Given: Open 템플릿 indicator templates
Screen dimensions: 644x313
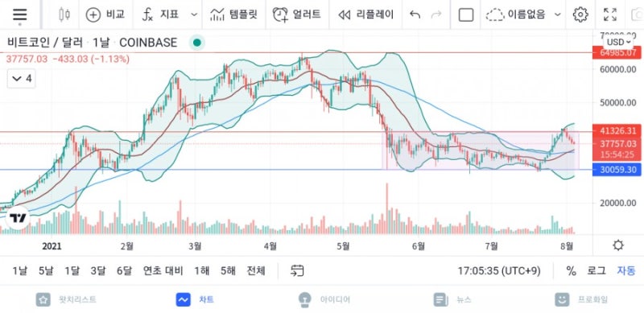Looking at the screenshot, I should tap(233, 14).
